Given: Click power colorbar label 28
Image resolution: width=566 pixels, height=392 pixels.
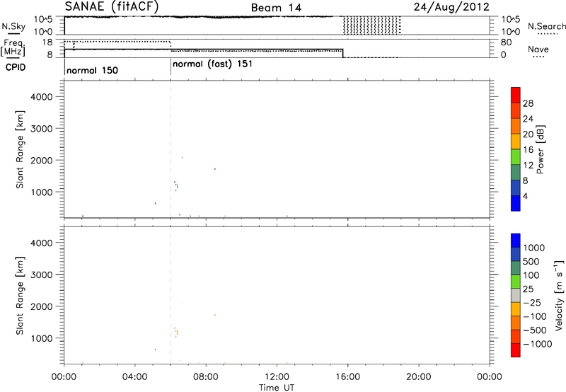Looking at the screenshot, I should pos(528,103).
